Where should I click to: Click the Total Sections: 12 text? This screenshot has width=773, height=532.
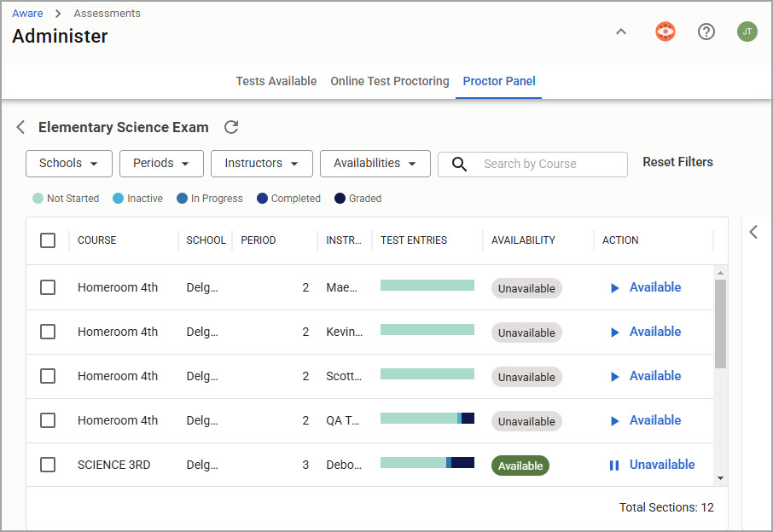click(666, 507)
